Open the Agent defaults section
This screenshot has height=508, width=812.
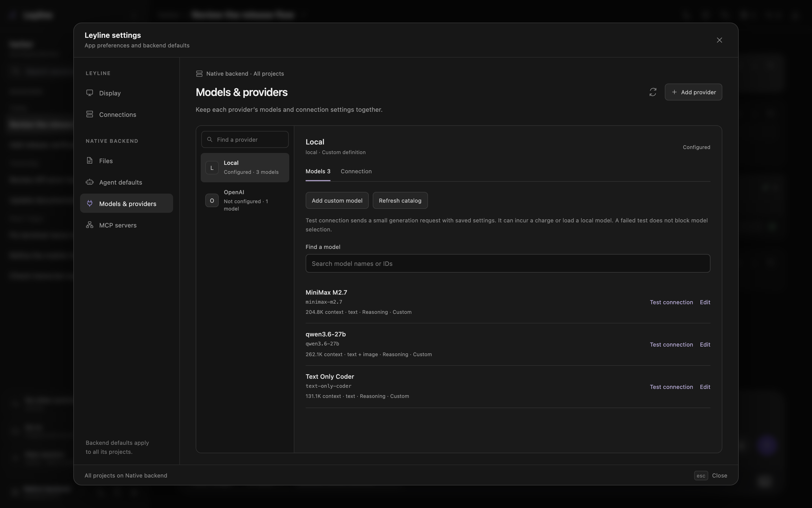coord(127,182)
